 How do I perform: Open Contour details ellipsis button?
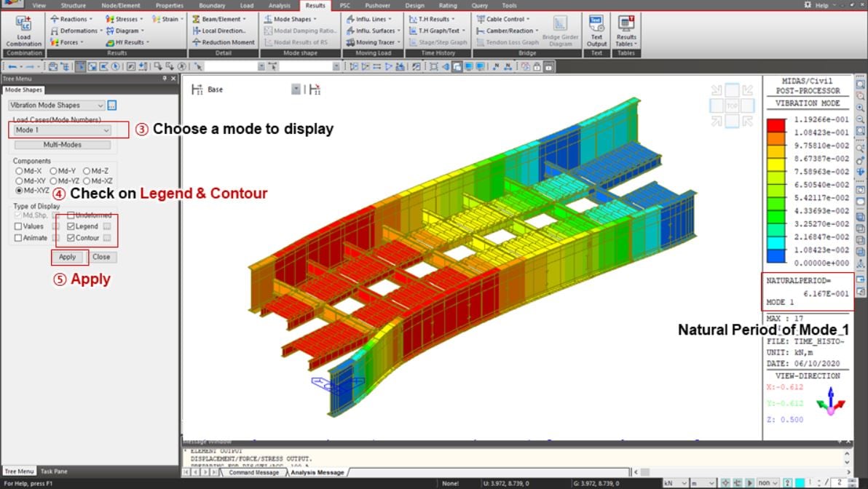[107, 238]
